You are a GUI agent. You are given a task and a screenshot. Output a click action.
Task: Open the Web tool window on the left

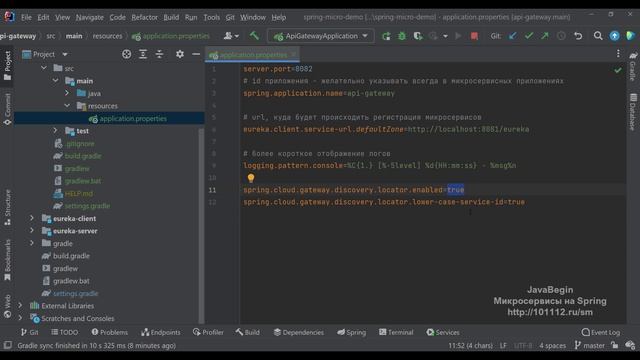point(7,306)
